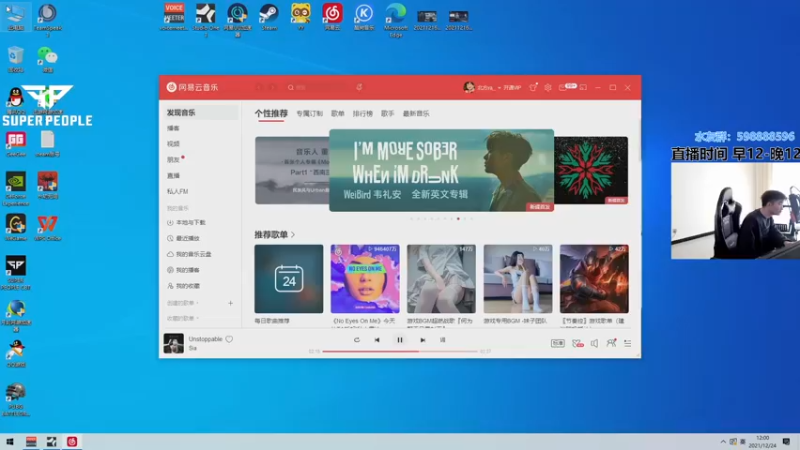Show the right snowflake carousel banner

(x=591, y=170)
